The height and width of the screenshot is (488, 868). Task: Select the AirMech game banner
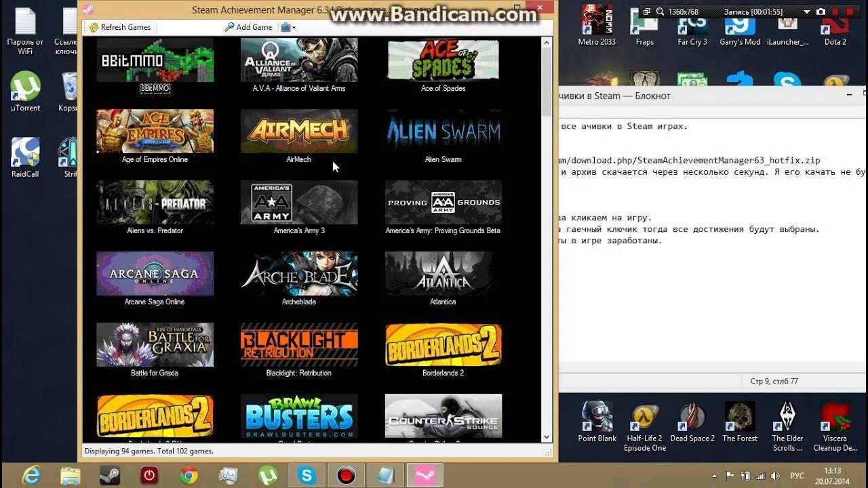(x=299, y=131)
